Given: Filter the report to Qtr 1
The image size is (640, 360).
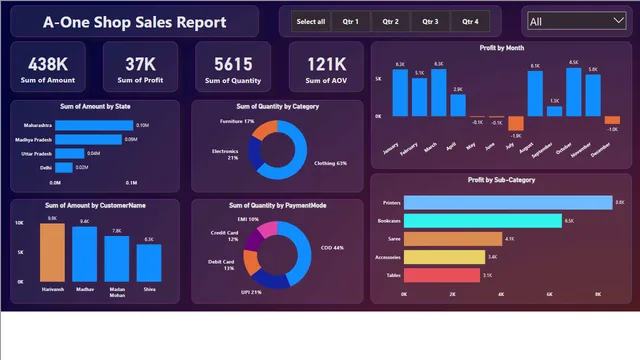Looking at the screenshot, I should [x=351, y=22].
